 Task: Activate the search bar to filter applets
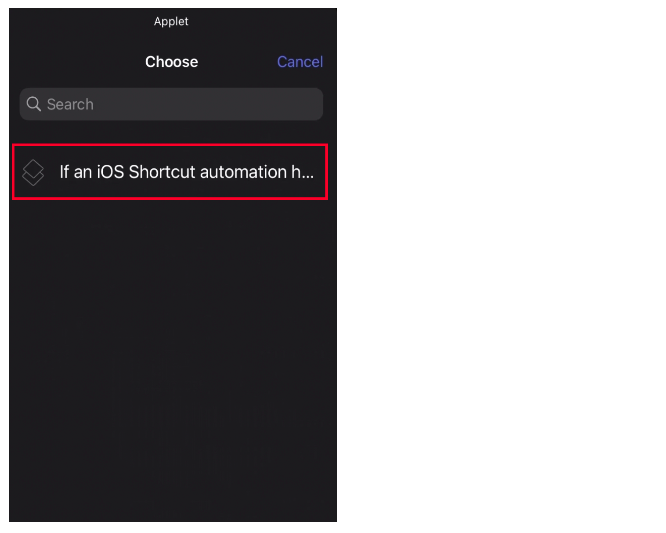coord(171,104)
